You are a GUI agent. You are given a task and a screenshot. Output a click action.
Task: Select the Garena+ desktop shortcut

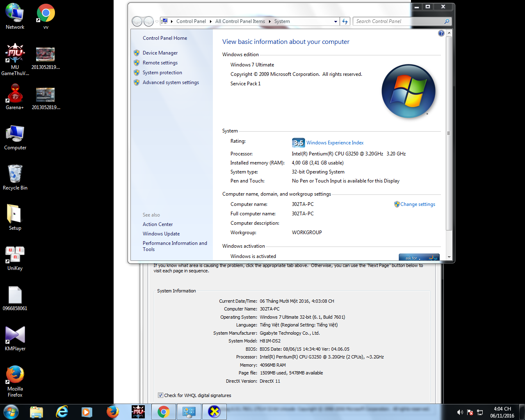pos(15,97)
